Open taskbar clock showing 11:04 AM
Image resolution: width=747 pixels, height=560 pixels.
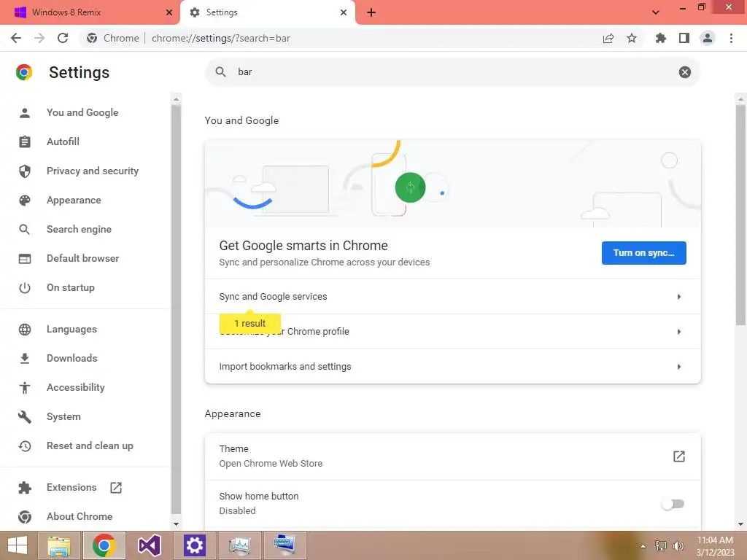point(715,545)
